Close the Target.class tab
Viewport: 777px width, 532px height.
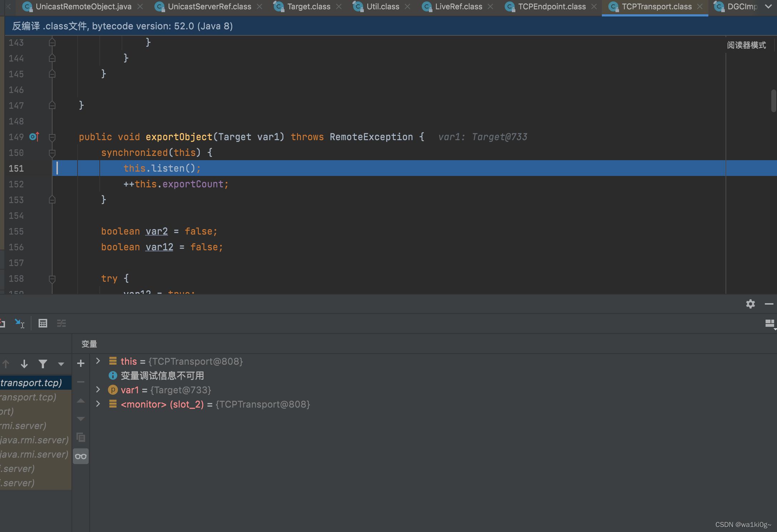pos(339,7)
